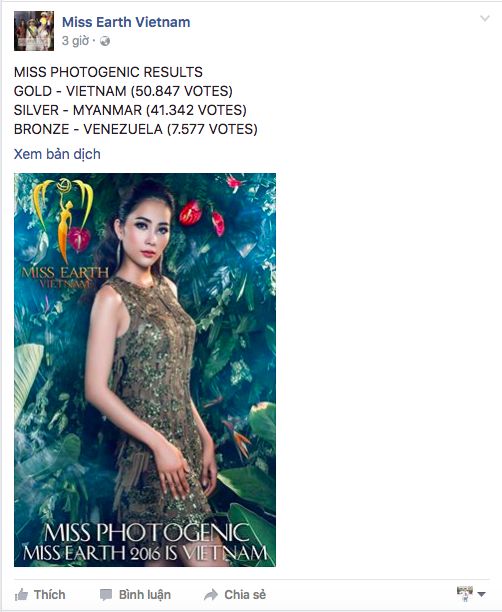Viewport: 502px width, 612px height.
Task: Click small avatar icon beside bottom-right arrow
Action: [x=465, y=593]
